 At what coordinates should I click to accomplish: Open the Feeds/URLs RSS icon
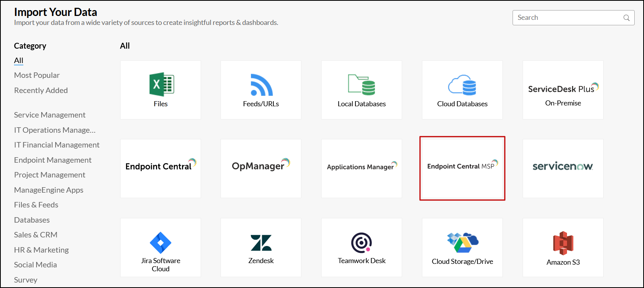click(262, 85)
